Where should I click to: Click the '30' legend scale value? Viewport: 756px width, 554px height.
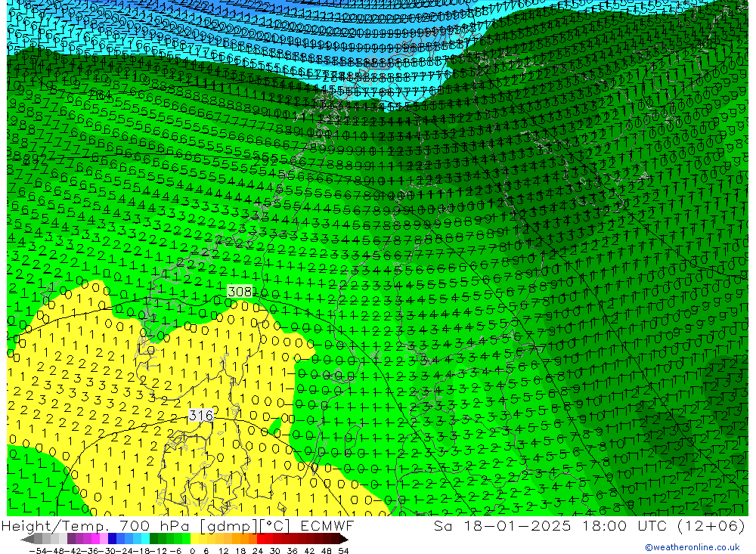tap(275, 551)
